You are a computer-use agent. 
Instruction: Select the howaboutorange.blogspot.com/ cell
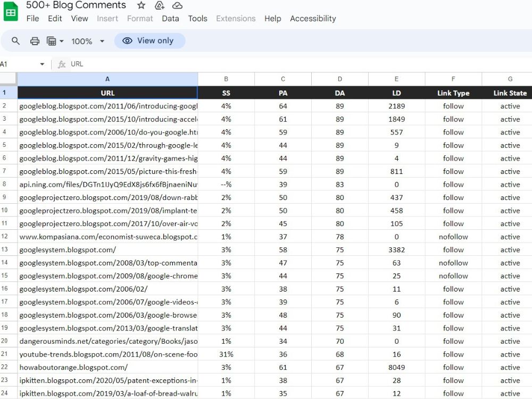click(107, 367)
